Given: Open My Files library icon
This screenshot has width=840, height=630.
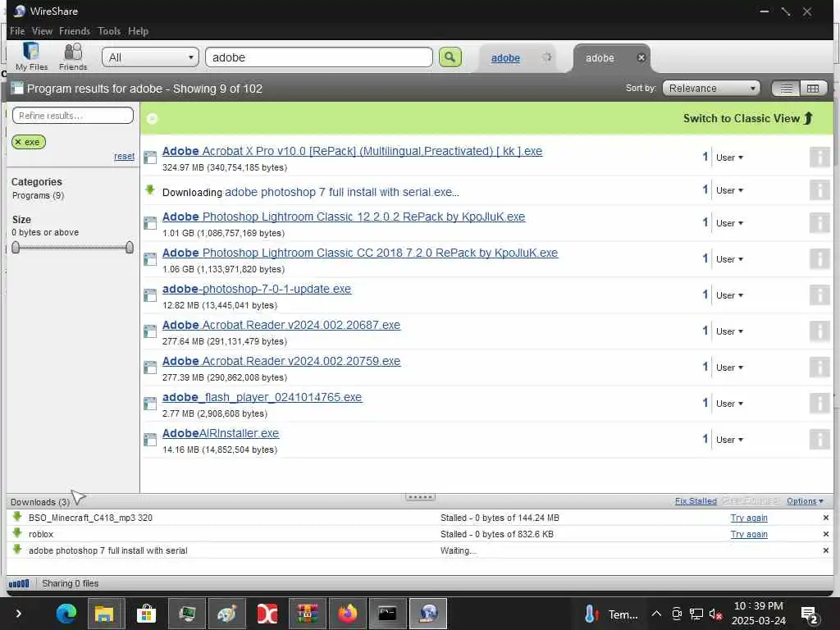Looking at the screenshot, I should pyautogui.click(x=31, y=57).
